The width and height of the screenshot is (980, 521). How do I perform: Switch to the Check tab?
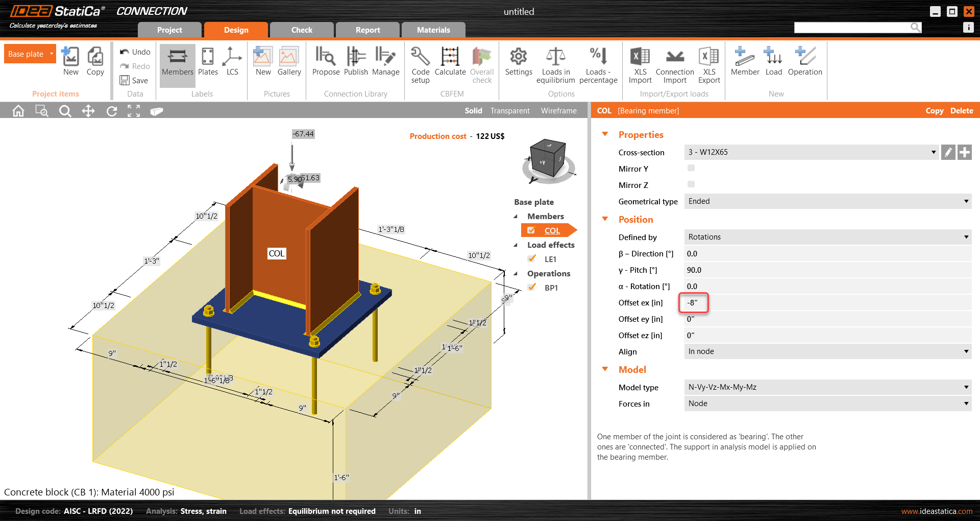[x=301, y=30]
